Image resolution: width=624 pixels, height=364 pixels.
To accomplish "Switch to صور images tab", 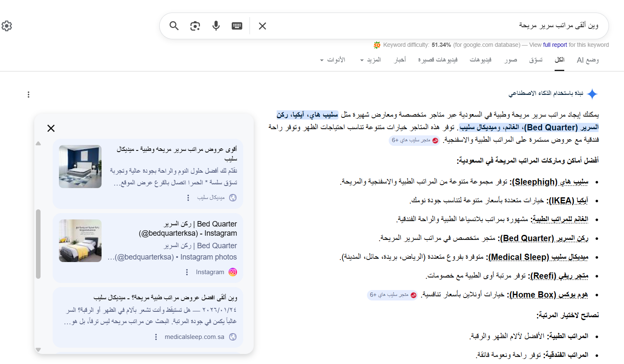I will [510, 60].
